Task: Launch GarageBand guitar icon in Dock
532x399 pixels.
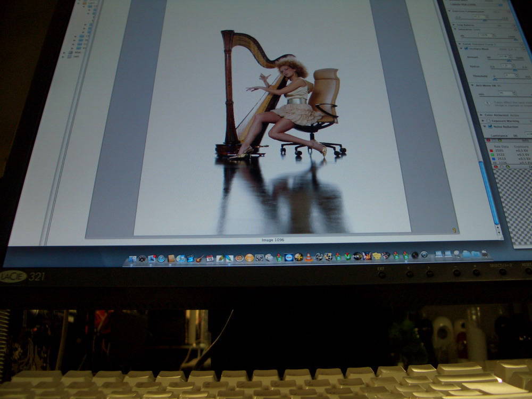Action: coord(200,259)
